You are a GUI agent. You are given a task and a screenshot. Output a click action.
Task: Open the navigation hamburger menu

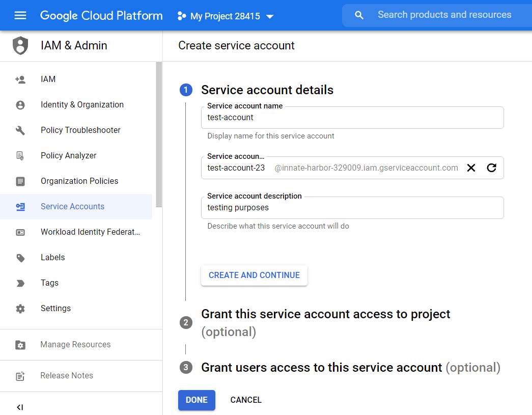point(20,15)
